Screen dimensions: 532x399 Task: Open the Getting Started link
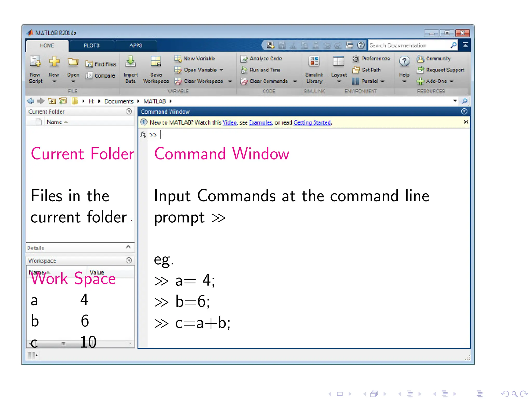click(312, 123)
